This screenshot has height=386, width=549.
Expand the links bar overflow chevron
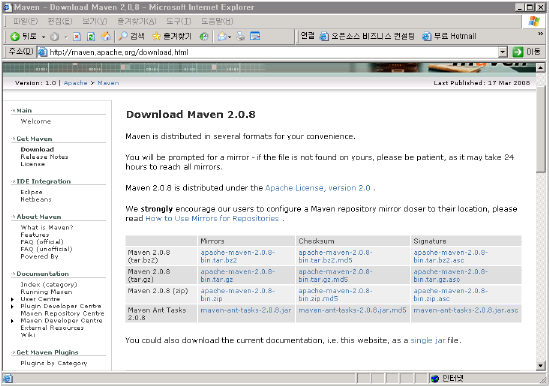click(540, 34)
